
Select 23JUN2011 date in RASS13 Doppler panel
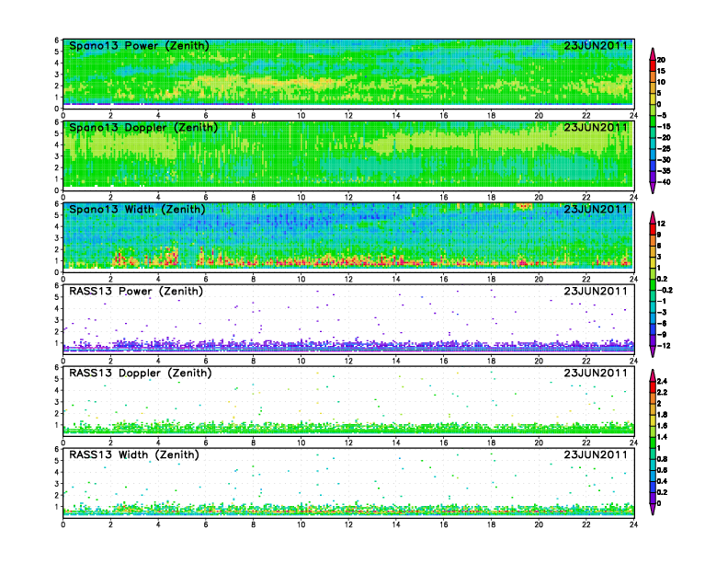tap(596, 373)
